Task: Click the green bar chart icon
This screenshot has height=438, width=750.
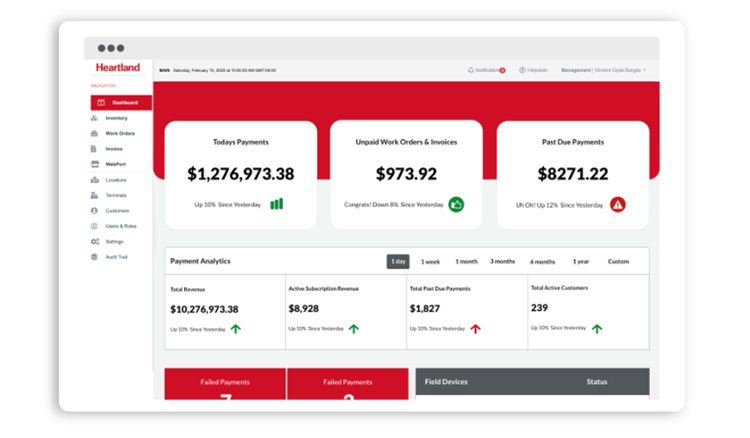Action: tap(276, 204)
